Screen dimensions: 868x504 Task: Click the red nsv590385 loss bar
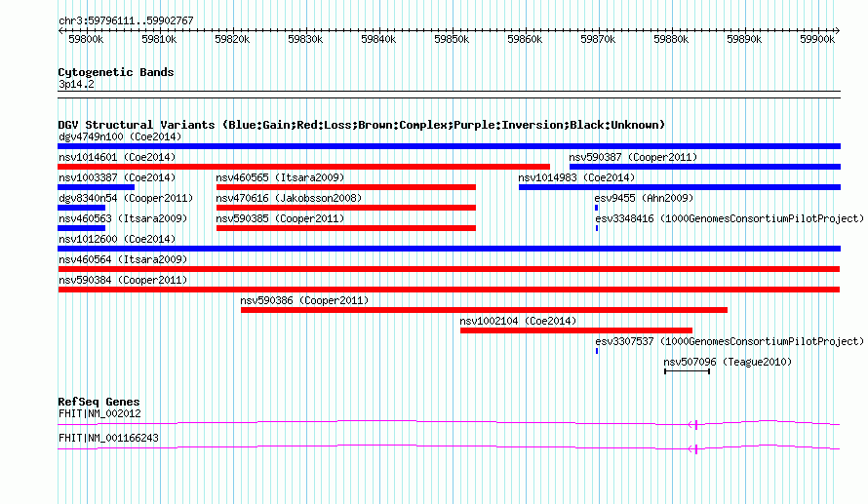point(346,228)
